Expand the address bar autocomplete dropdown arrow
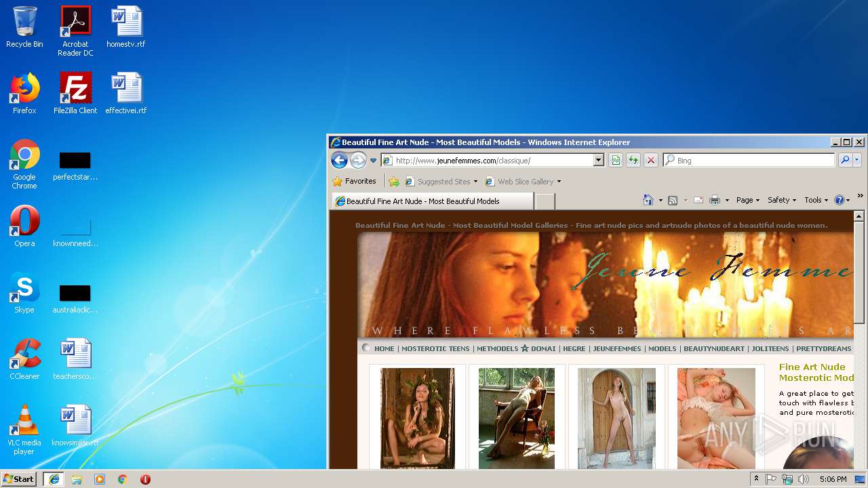 (x=598, y=161)
